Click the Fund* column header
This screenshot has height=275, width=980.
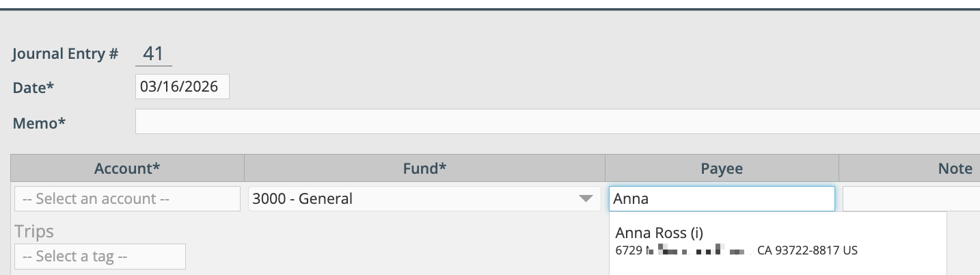pos(424,168)
